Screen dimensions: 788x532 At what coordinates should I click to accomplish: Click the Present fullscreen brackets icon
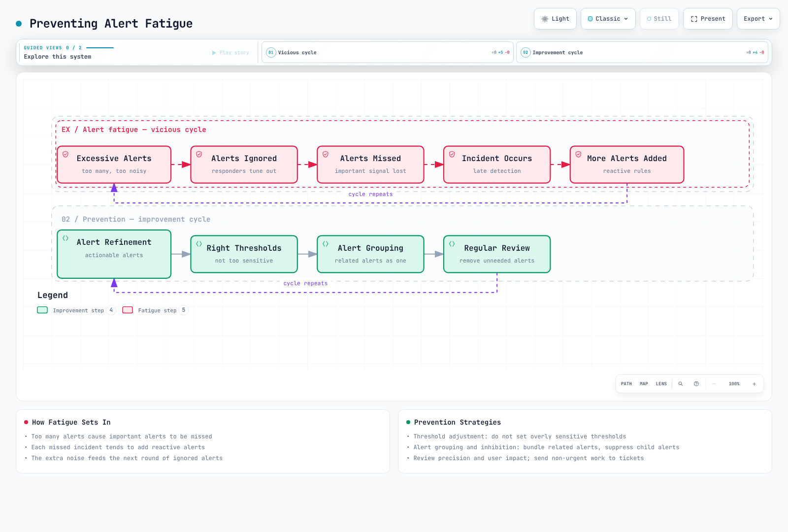click(x=694, y=19)
